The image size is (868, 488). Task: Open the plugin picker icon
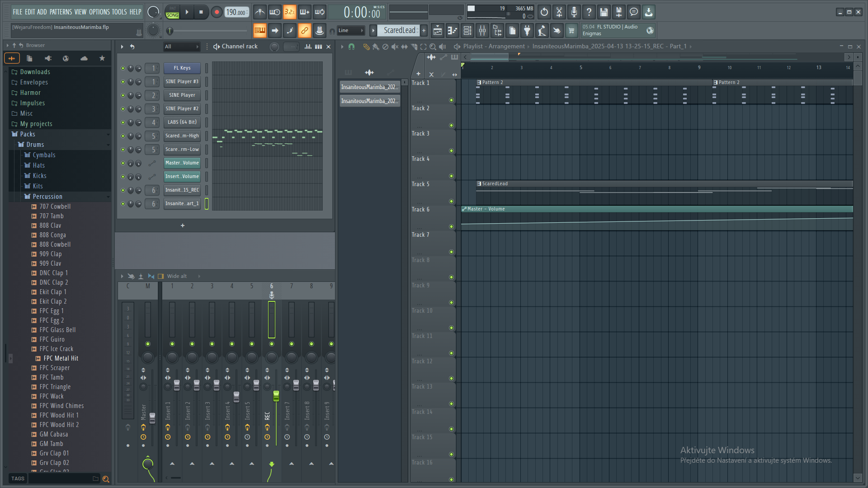pyautogui.click(x=527, y=31)
